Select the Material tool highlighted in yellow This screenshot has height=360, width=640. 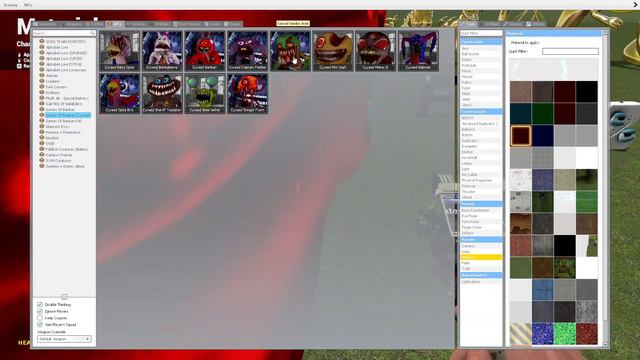(481, 258)
